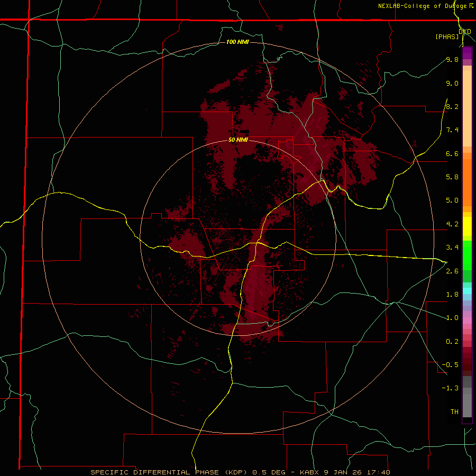Click the 1.0 legend value

coord(452,318)
